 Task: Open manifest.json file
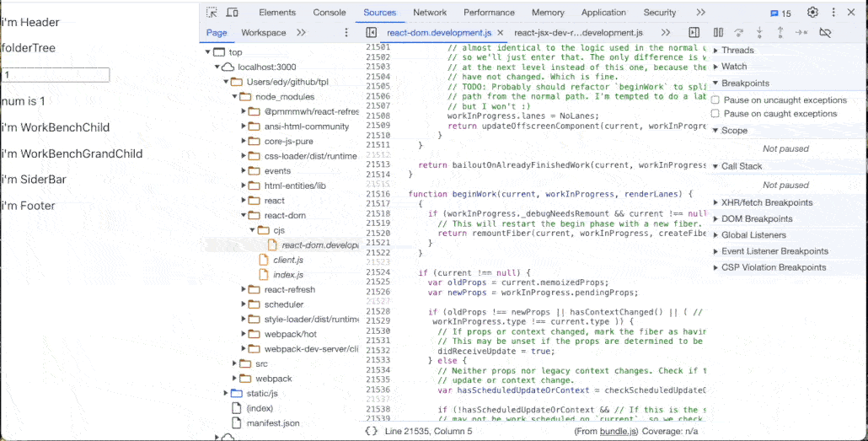[273, 422]
